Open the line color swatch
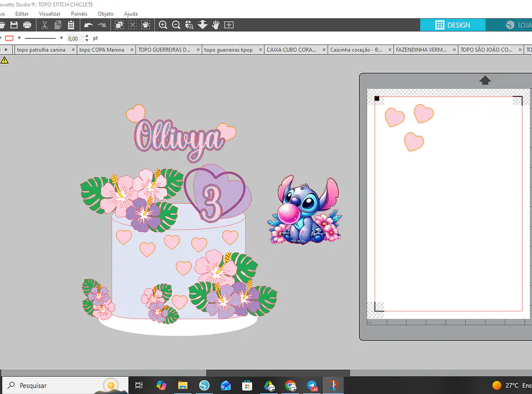The height and width of the screenshot is (394, 532). click(x=9, y=38)
